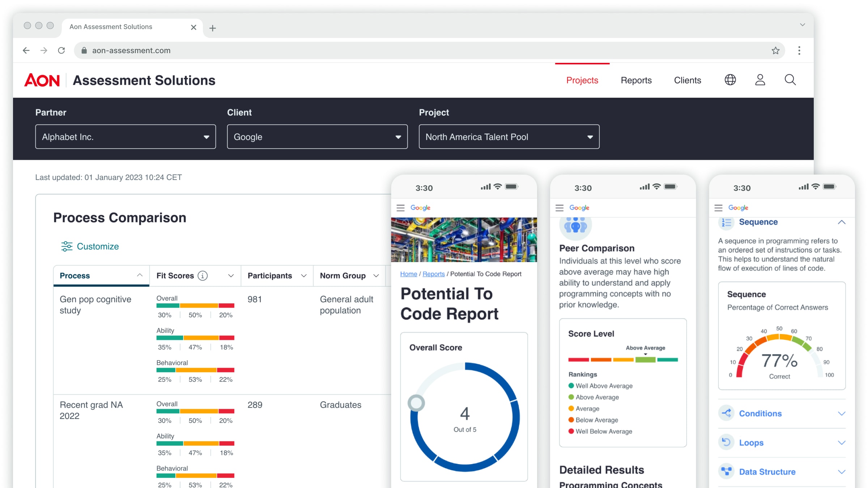
Task: Click the Home breadcrumb link
Action: point(409,274)
